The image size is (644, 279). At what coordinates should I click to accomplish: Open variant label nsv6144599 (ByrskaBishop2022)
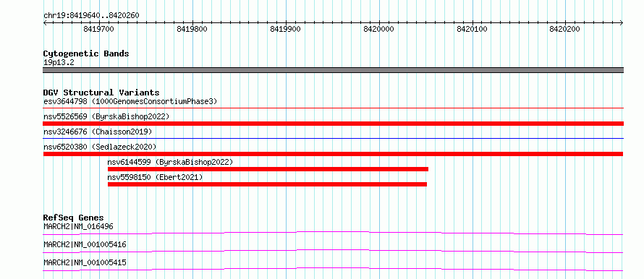tap(170, 162)
